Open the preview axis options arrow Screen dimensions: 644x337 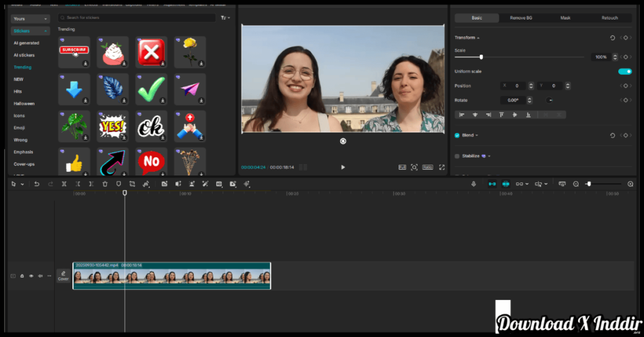tap(546, 184)
